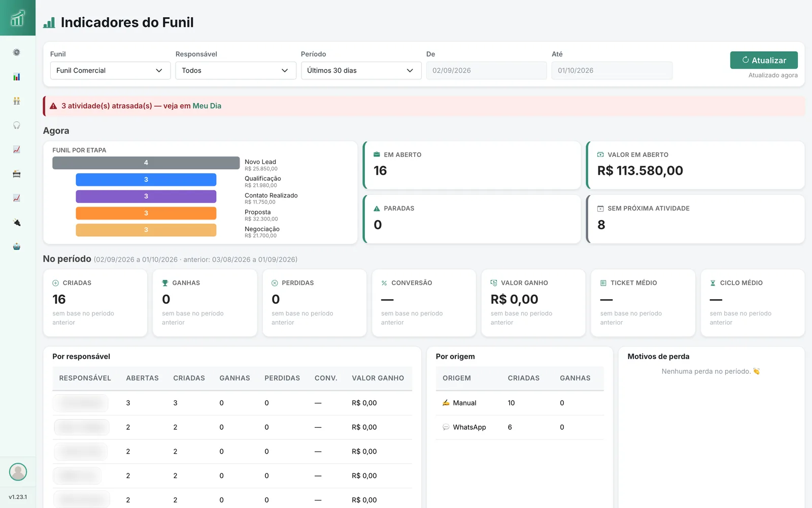Screen dimensions: 812x508
Task: Click the app logo in the sidebar
Action: [17, 18]
